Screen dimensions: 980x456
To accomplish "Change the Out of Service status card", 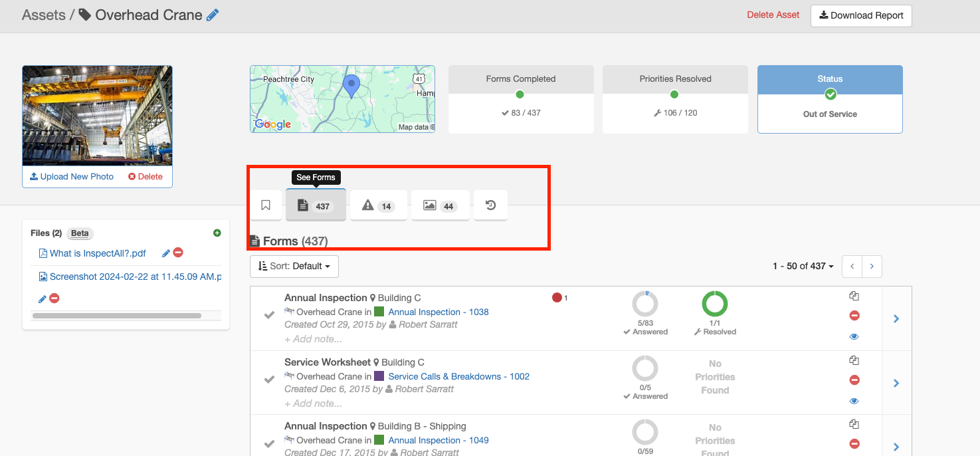I will pyautogui.click(x=830, y=99).
